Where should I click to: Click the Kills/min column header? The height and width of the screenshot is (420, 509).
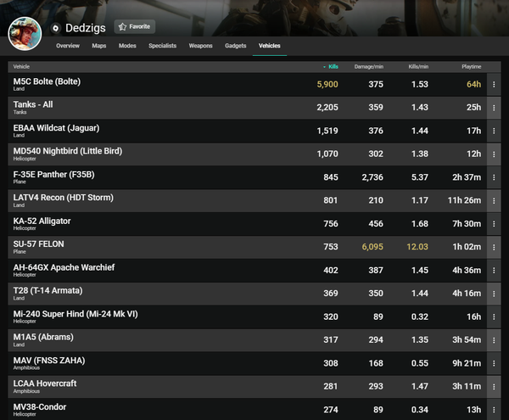(x=418, y=65)
